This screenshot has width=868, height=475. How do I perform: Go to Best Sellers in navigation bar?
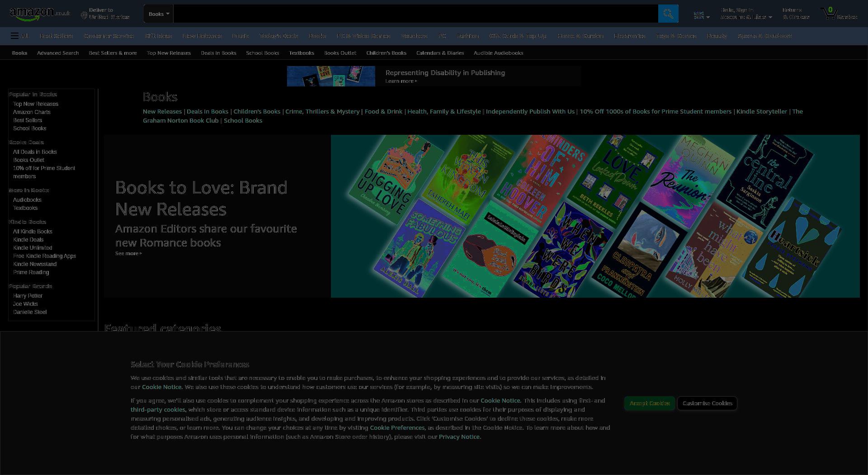pyautogui.click(x=56, y=36)
